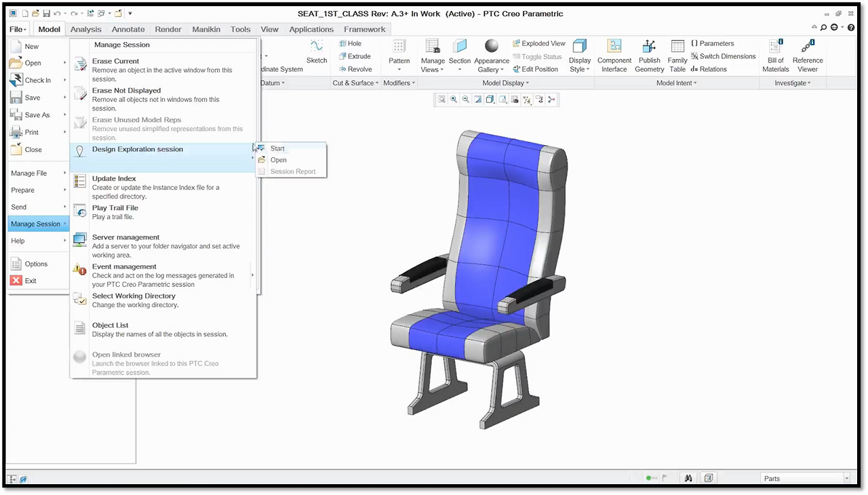Click the Open folder icon in quick access toolbar
Viewport: 868px width, 495px height.
tap(35, 14)
